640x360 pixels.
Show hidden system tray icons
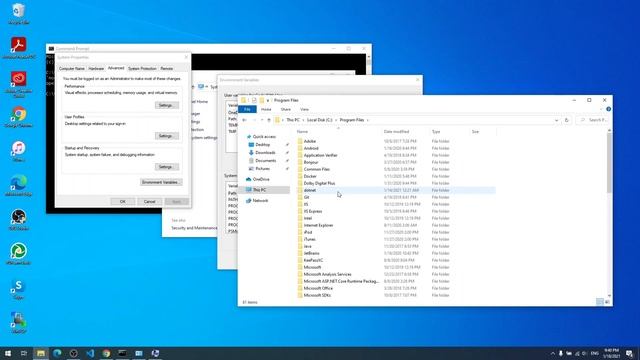coord(553,353)
